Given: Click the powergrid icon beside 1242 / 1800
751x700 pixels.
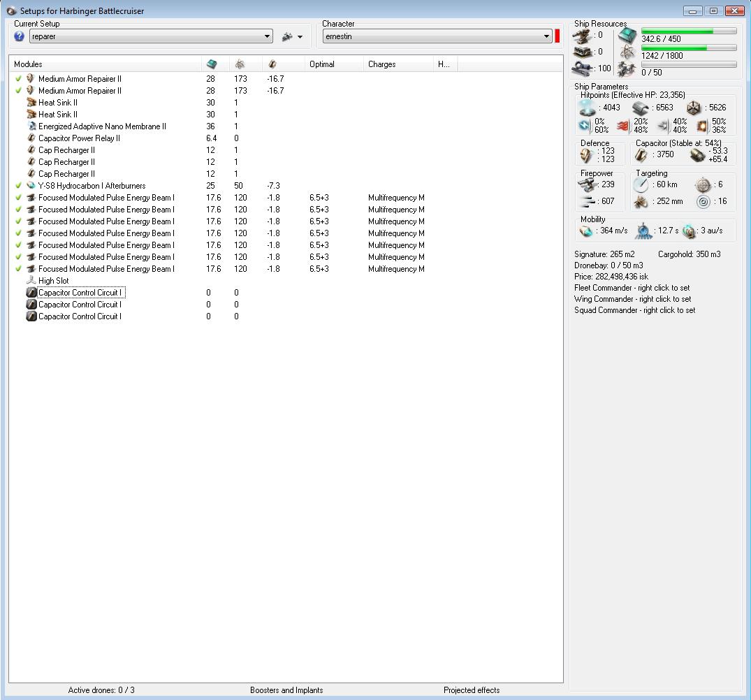Looking at the screenshot, I should pos(627,52).
